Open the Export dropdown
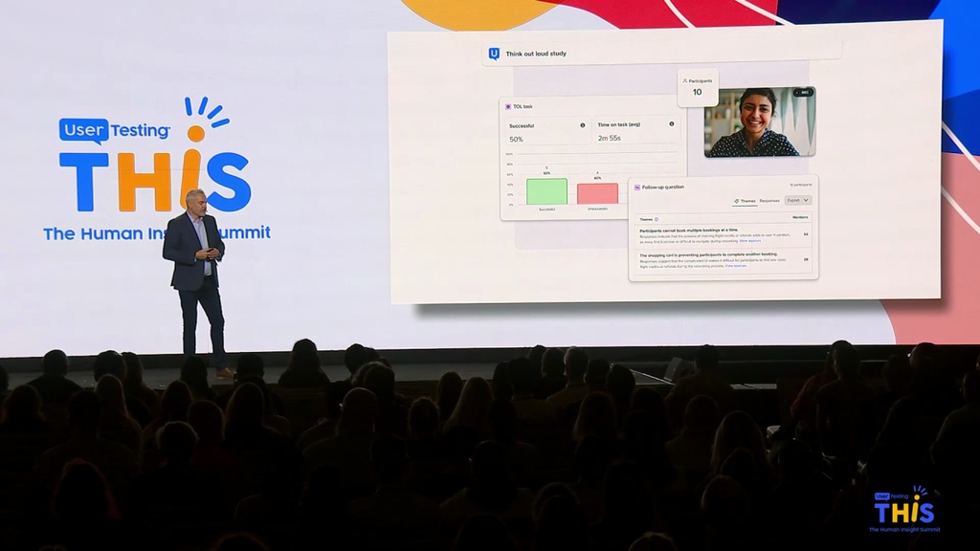Viewport: 980px width, 551px height. point(797,201)
